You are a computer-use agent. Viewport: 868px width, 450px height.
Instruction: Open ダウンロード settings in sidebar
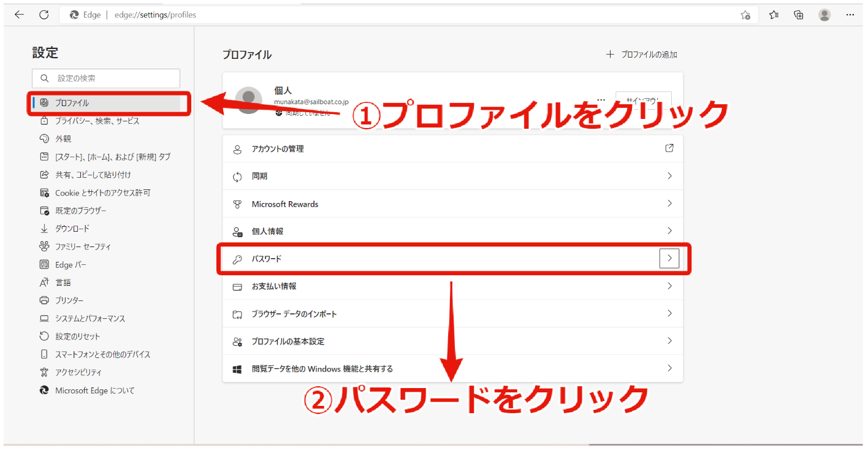point(64,228)
